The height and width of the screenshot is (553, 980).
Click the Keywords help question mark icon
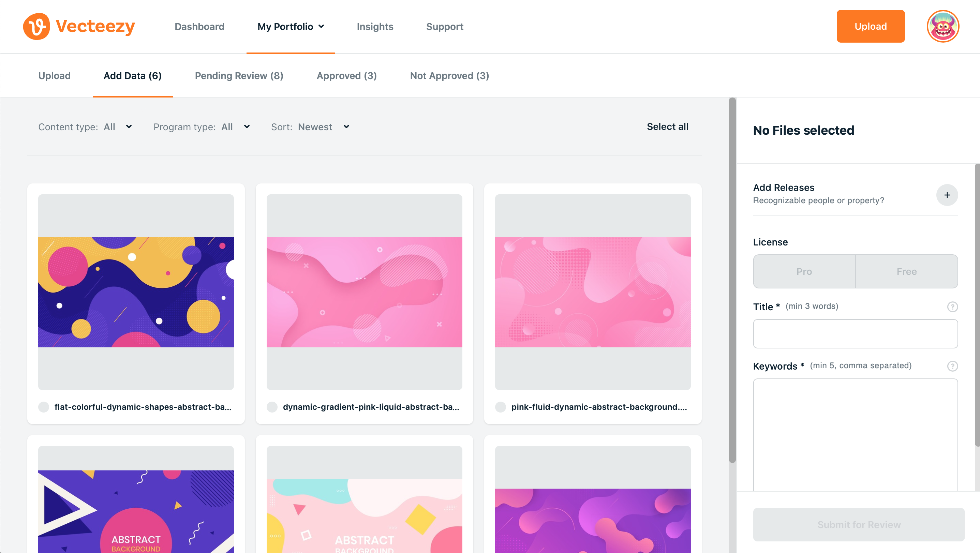coord(952,366)
